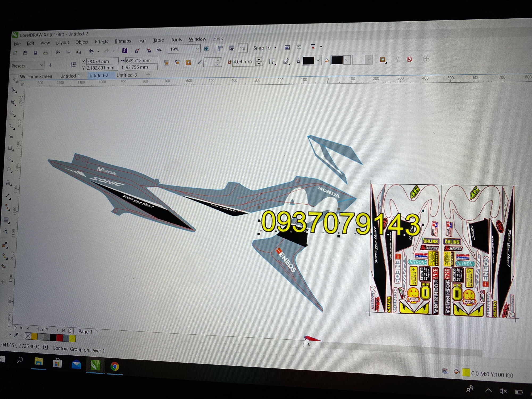Switch to the Untitled-1 document tab
The height and width of the screenshot is (399, 532).
point(70,76)
